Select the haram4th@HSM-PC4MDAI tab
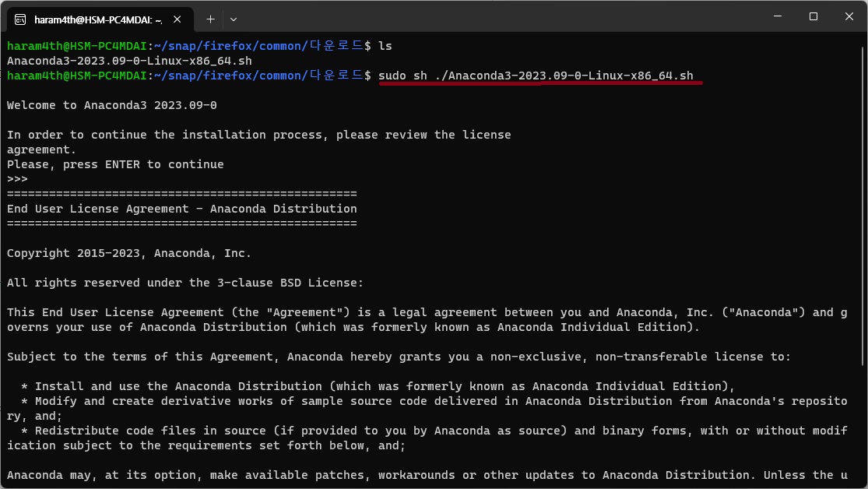This screenshot has height=489, width=868. (x=100, y=19)
